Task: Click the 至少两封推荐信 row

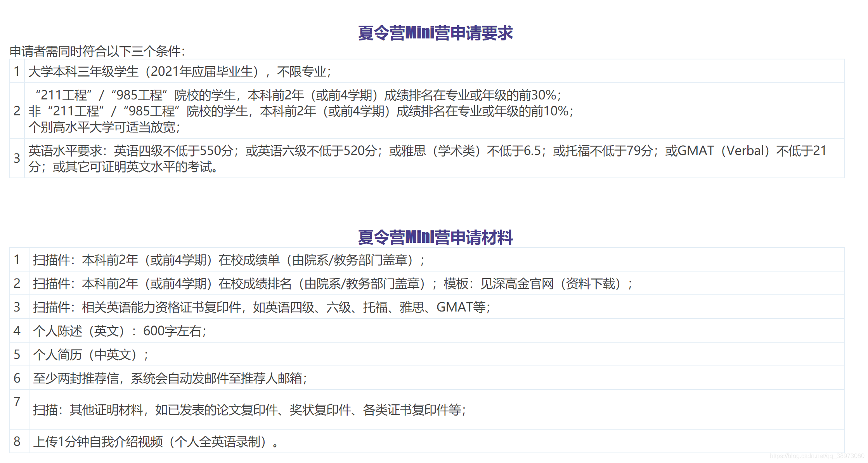Action: (x=170, y=378)
